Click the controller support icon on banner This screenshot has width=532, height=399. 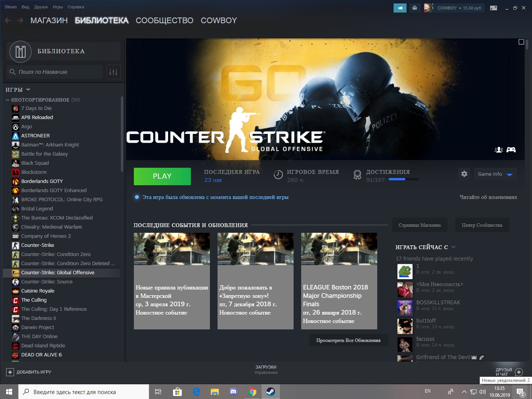511,149
